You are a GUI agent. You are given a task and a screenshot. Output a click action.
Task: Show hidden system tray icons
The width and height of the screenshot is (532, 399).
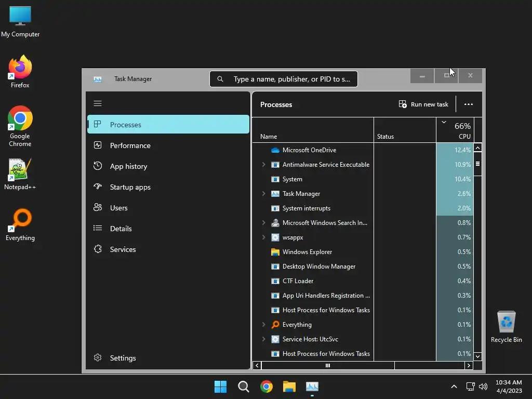pyautogui.click(x=454, y=387)
